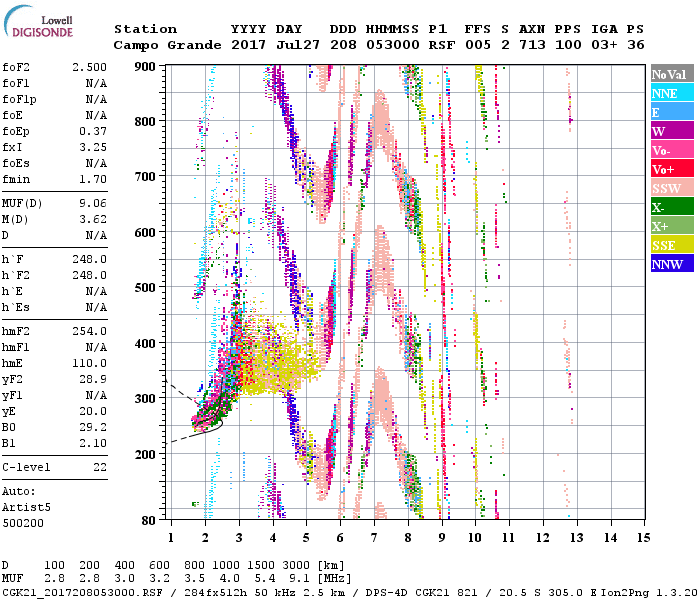
Task: Click the MUF(D) value 9.06
Action: tap(93, 204)
